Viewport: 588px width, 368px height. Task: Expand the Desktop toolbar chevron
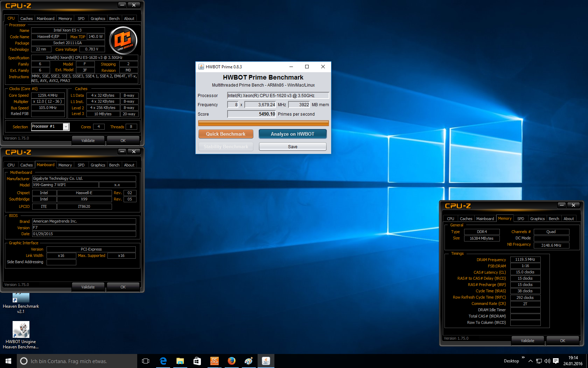click(523, 357)
